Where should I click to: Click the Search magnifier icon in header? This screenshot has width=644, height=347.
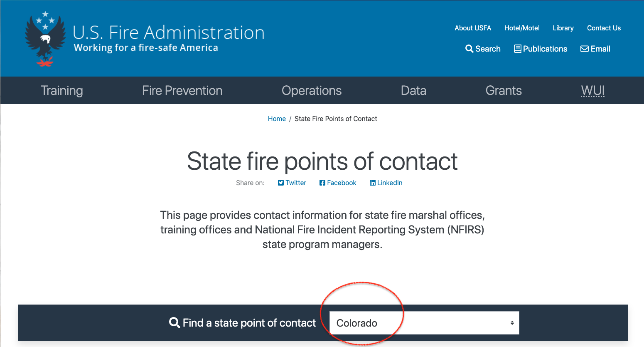pyautogui.click(x=469, y=49)
